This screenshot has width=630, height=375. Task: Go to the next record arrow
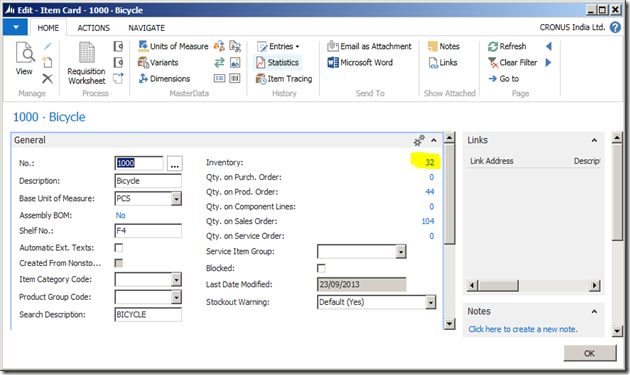[x=548, y=62]
